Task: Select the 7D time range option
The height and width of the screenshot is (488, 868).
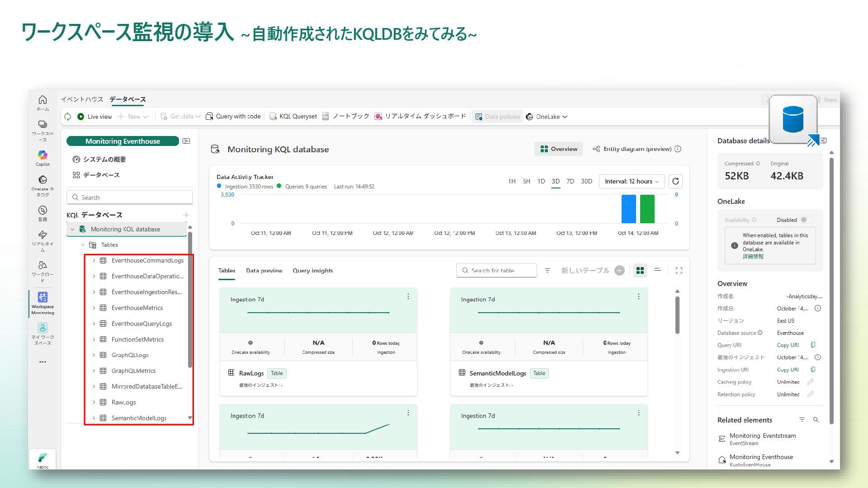Action: [x=570, y=181]
